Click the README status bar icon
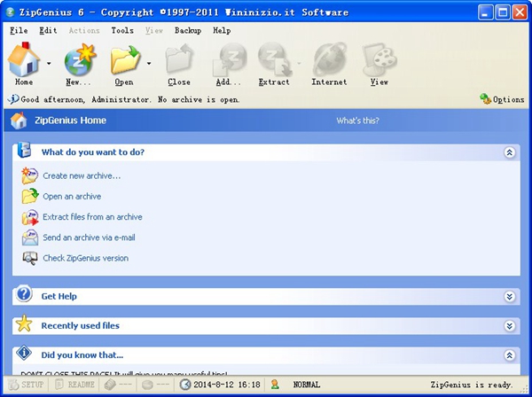Image resolution: width=532 pixels, height=397 pixels. [59, 384]
